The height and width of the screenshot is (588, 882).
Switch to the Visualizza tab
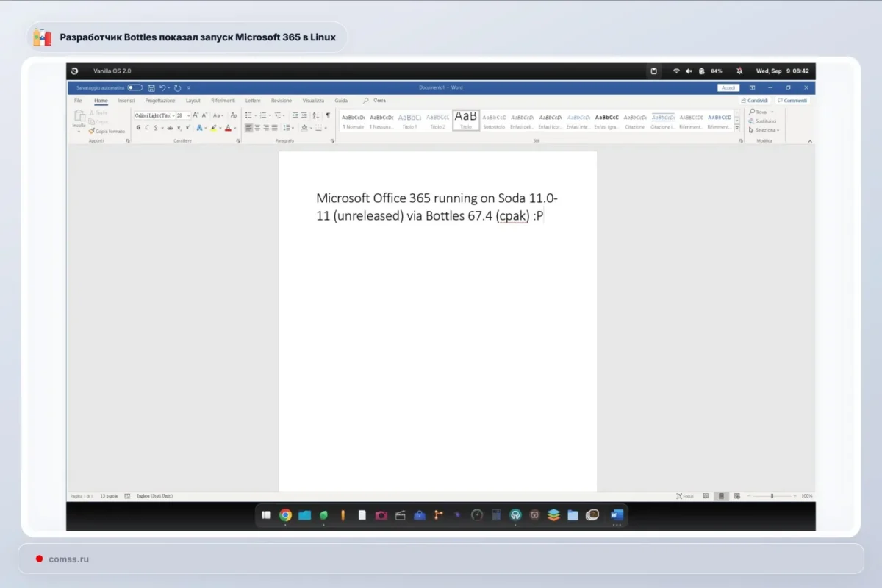[x=313, y=101]
